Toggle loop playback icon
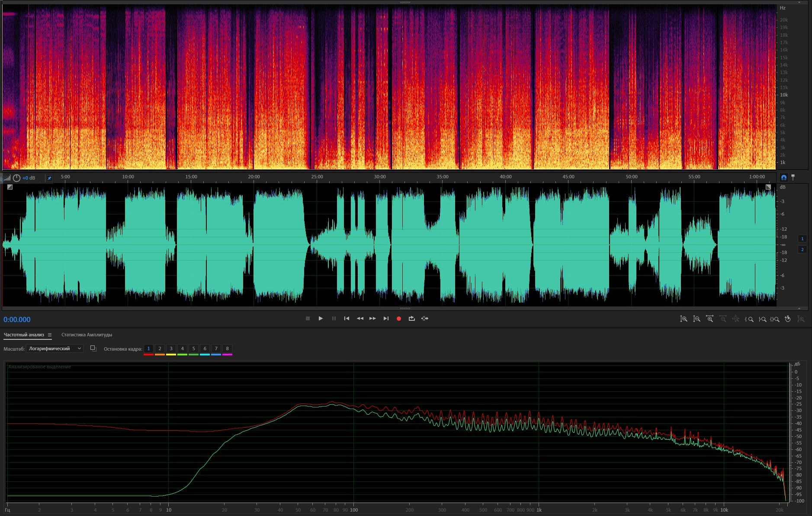Image resolution: width=812 pixels, height=516 pixels. coord(411,319)
